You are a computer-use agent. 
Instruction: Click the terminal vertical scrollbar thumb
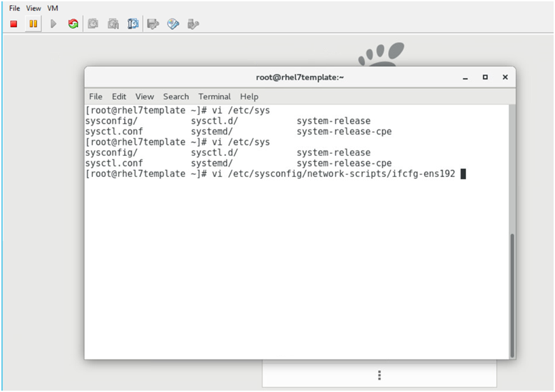(512, 296)
